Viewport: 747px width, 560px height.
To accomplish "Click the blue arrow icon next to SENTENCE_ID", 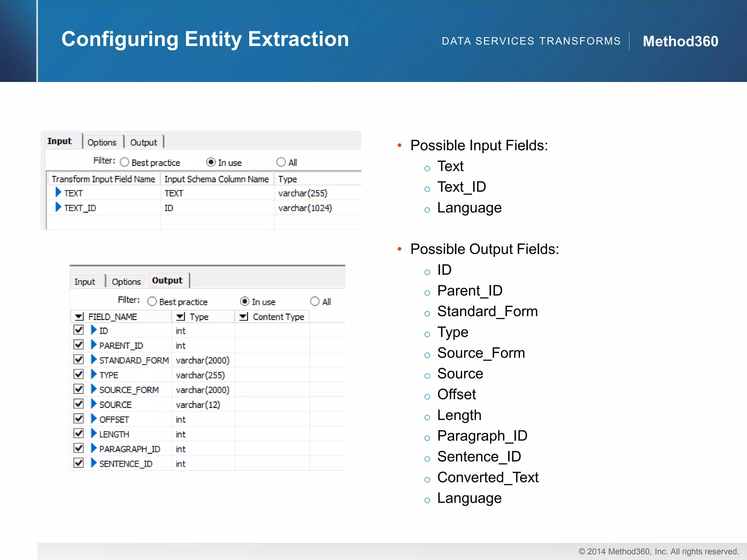I will pos(94,463).
